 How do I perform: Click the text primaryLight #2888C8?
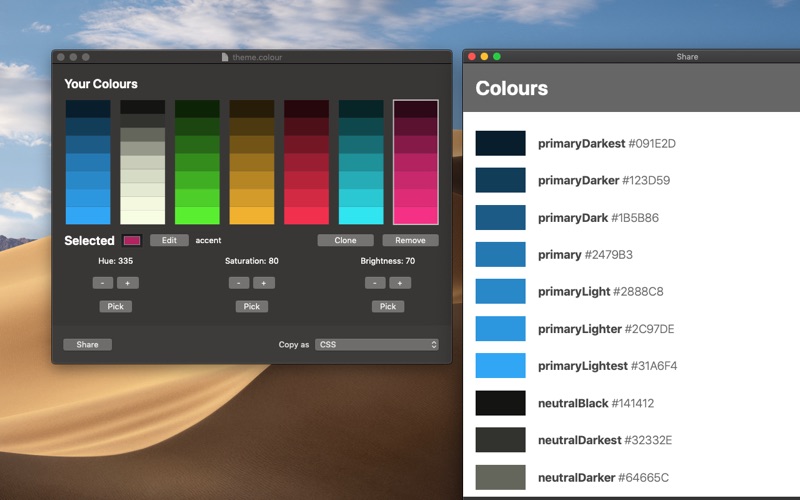pyautogui.click(x=601, y=291)
